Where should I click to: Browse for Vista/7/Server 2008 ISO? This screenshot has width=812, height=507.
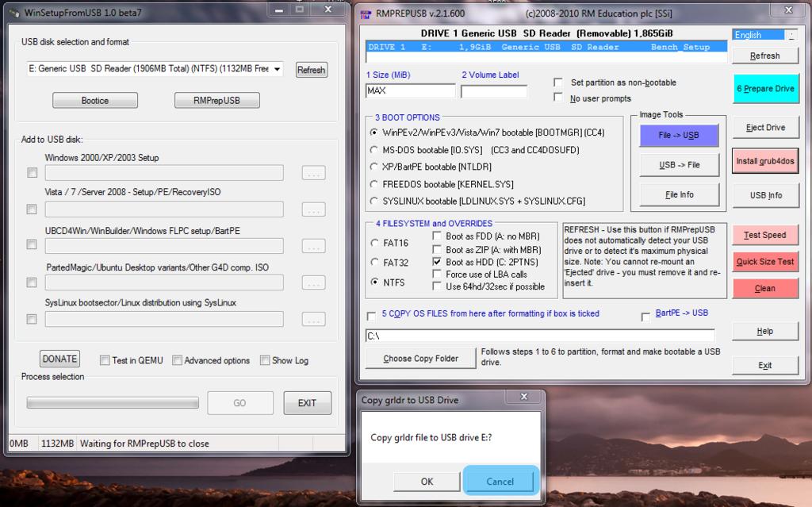[313, 209]
